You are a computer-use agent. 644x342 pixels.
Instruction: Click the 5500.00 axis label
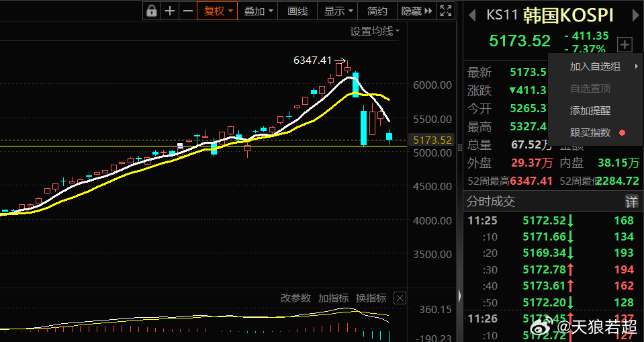point(432,119)
